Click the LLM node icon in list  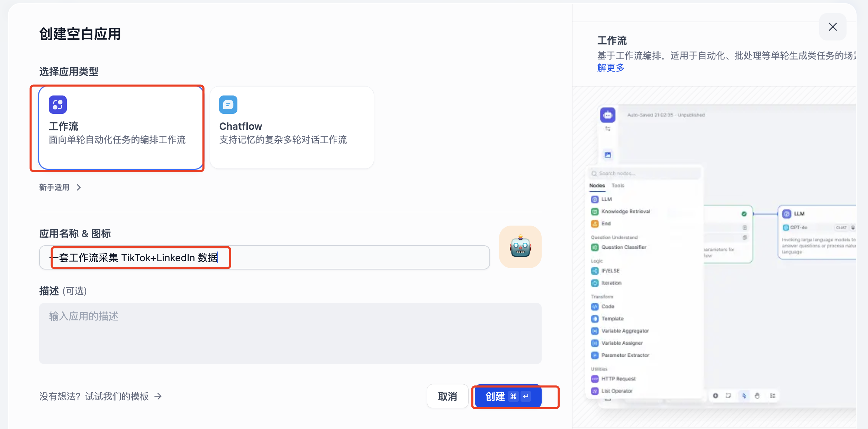pos(595,199)
